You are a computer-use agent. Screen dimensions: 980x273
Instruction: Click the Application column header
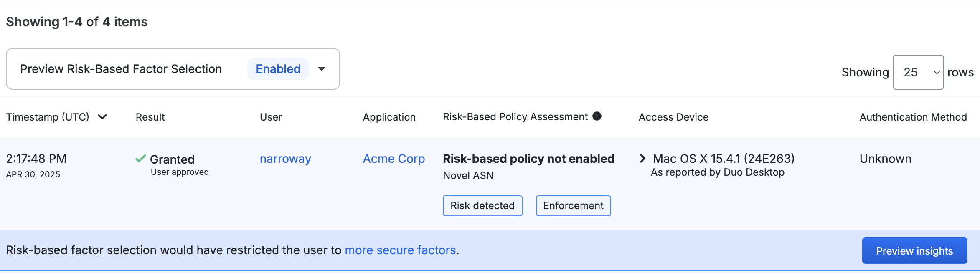click(389, 117)
